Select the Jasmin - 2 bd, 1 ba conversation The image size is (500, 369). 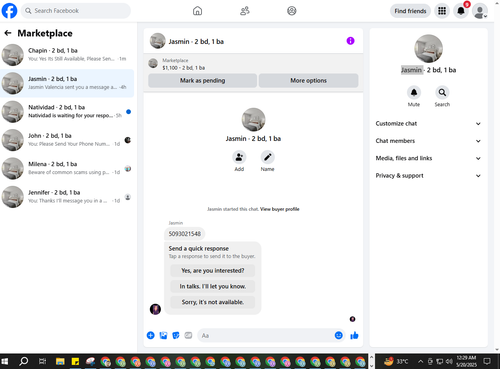(67, 83)
